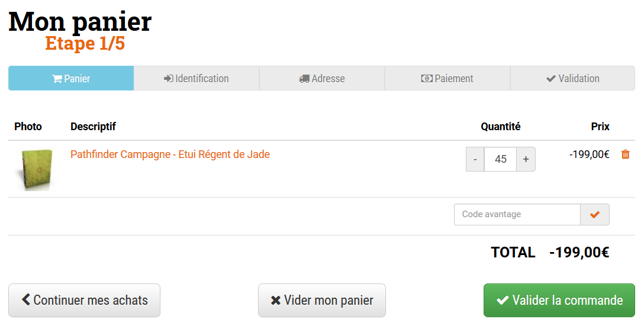
Task: Click the banknote icon beside Paiement
Action: [x=427, y=79]
